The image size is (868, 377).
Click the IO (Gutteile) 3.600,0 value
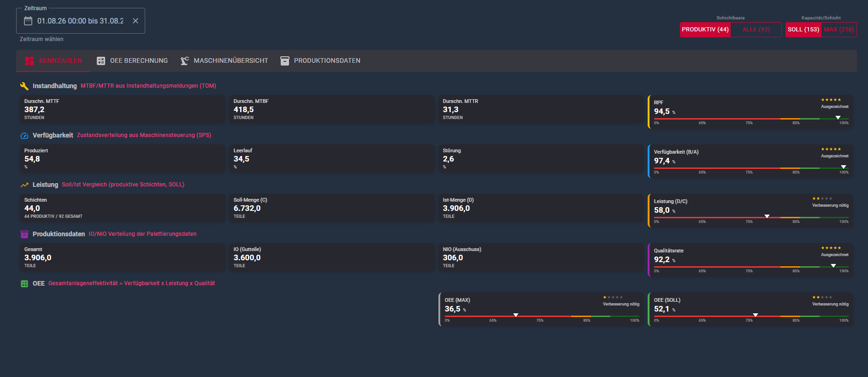(247, 258)
